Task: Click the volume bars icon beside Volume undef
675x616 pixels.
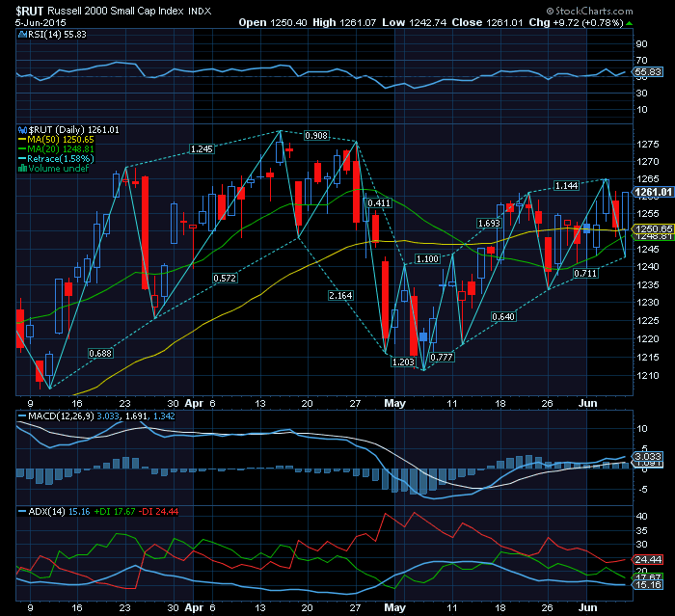Action: [22, 169]
